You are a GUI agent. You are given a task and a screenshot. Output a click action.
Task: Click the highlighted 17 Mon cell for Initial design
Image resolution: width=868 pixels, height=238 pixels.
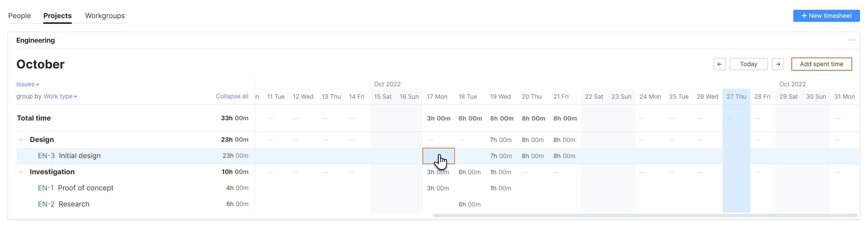[x=439, y=156]
